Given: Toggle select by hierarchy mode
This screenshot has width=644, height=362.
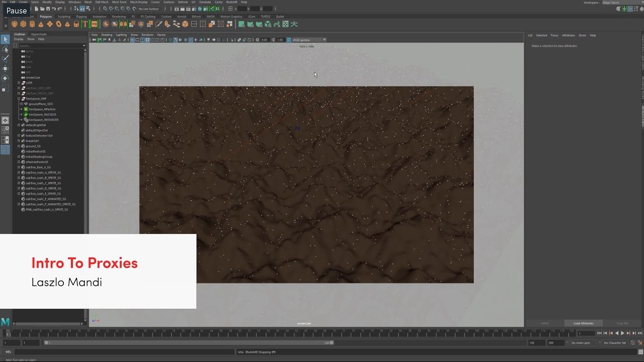Looking at the screenshot, I should point(76,9).
